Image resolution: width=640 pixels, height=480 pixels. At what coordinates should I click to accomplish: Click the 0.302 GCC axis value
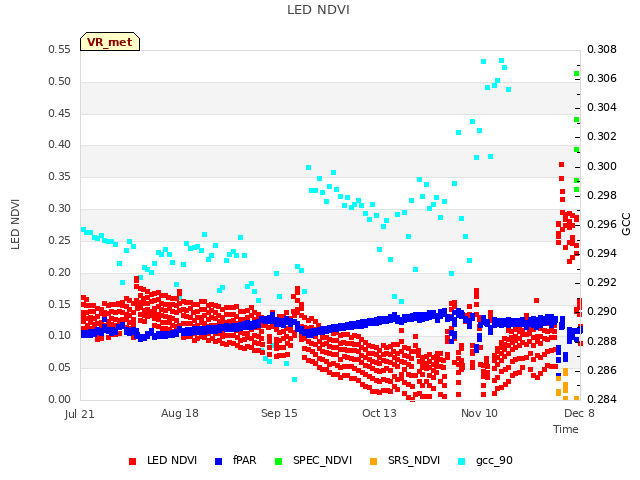[602, 136]
